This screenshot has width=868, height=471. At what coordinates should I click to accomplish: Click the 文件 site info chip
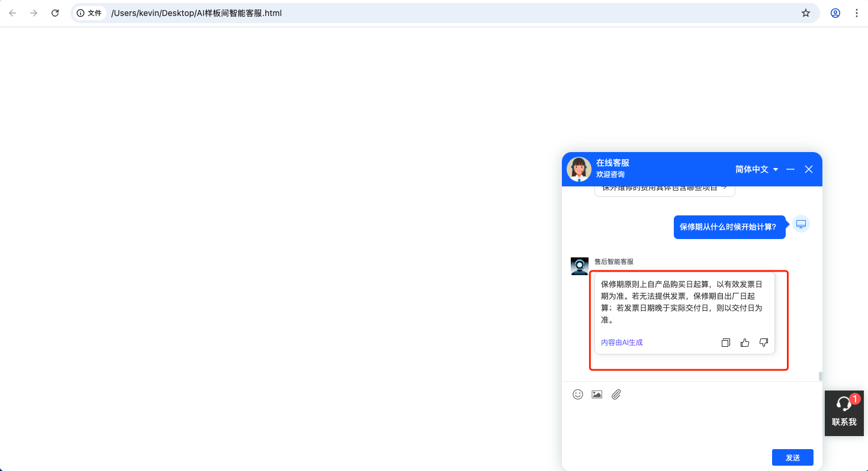tap(89, 13)
